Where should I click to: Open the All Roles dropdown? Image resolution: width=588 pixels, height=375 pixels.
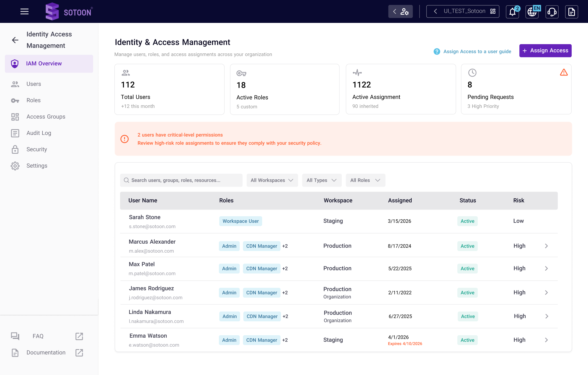(x=365, y=180)
